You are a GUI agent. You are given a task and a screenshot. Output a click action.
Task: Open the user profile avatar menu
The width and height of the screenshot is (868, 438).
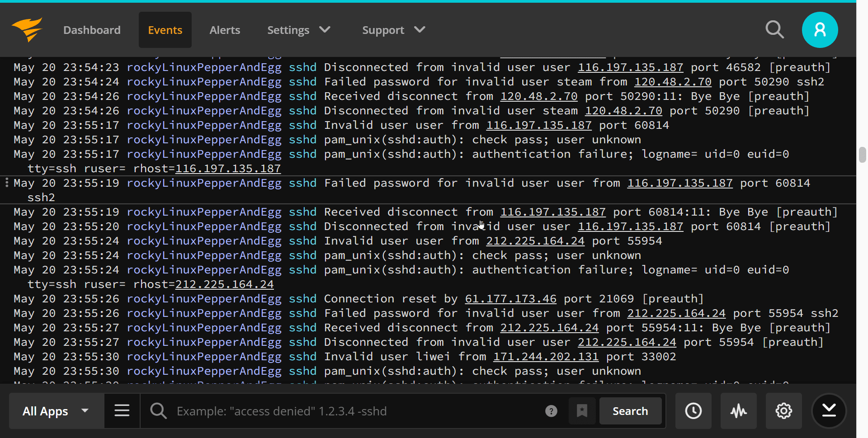pyautogui.click(x=820, y=30)
